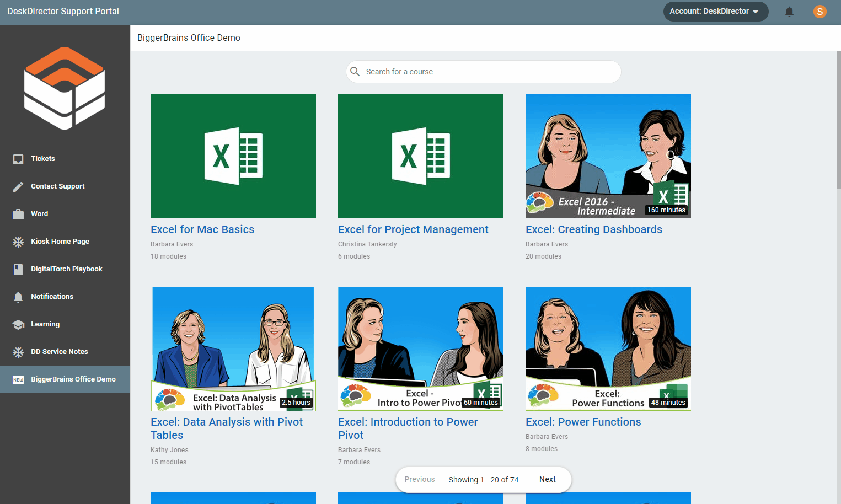Viewport: 841px width, 504px height.
Task: Click Data Analysis with PivotTables thumbnail
Action: click(233, 348)
